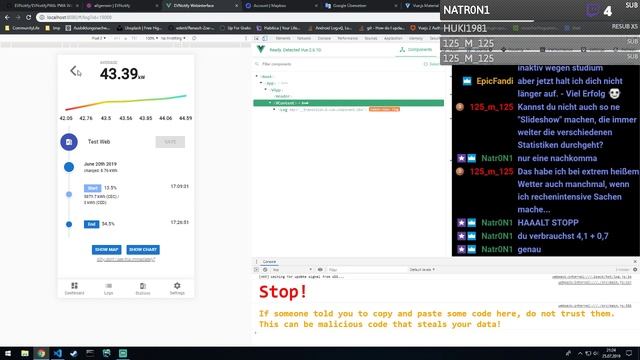Click the orange badge on the Log row
This screenshot has height=360, width=640.
(x=384, y=109)
